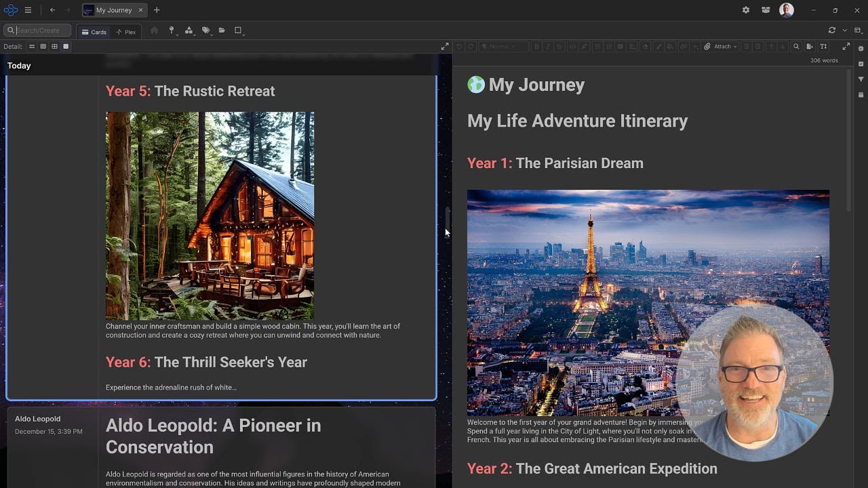The width and height of the screenshot is (868, 488).
Task: Expand the cards panel to fullscreen
Action: [x=445, y=47]
